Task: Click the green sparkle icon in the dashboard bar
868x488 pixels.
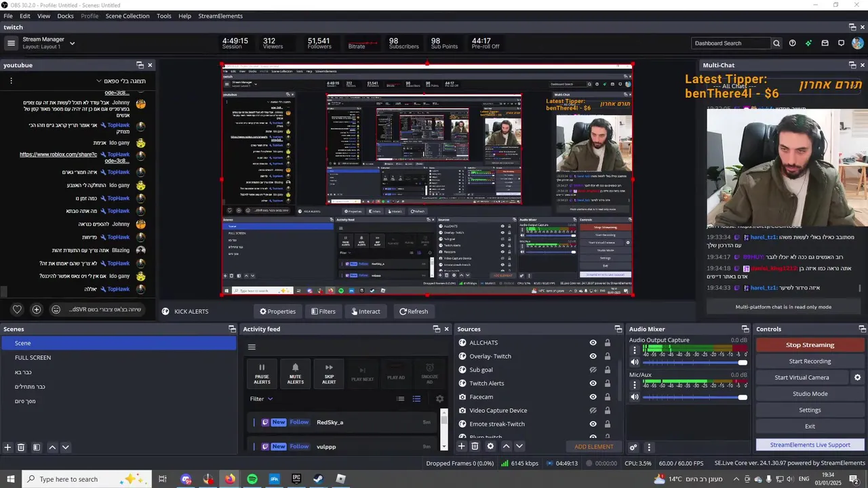Action: 808,43
